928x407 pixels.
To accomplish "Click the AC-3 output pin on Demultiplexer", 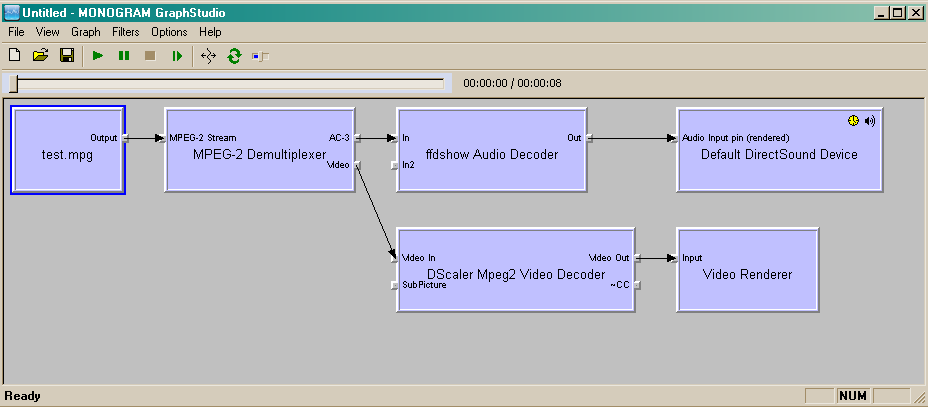I will [x=355, y=138].
